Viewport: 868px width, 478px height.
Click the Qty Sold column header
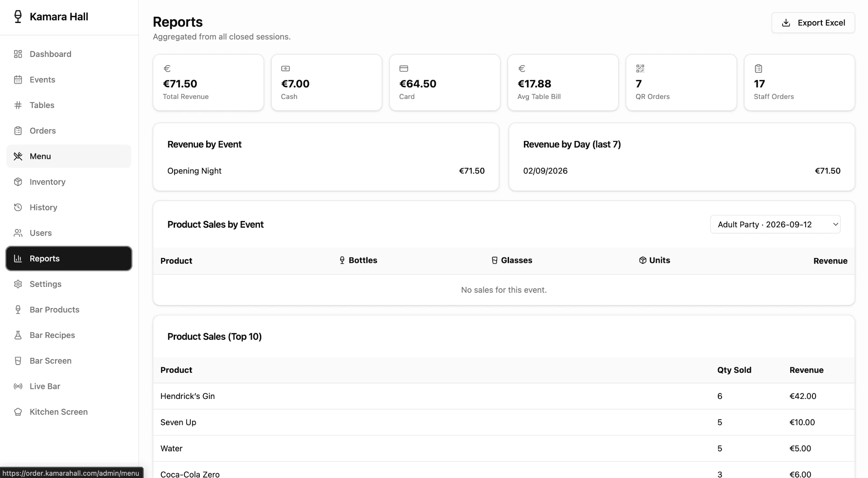pyautogui.click(x=734, y=370)
